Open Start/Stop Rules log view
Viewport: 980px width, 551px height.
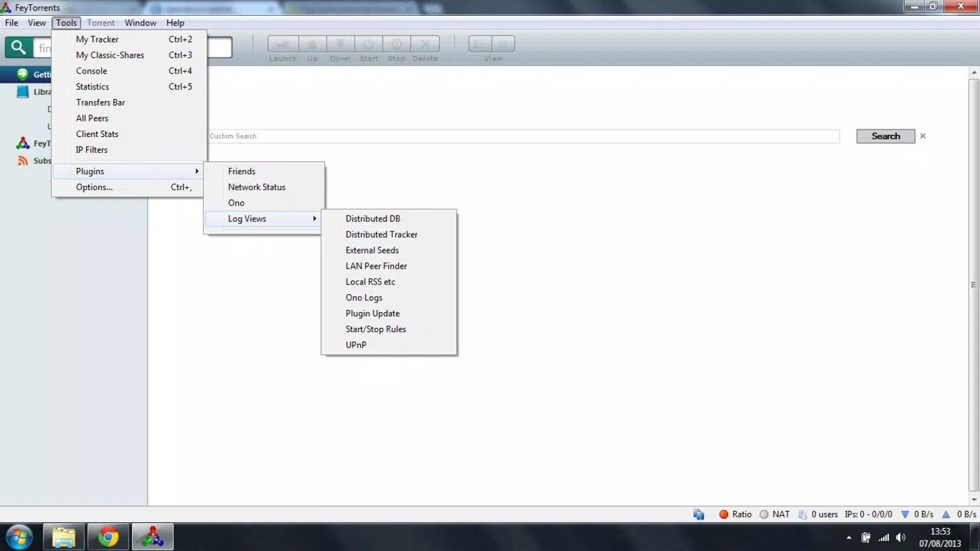(388, 330)
